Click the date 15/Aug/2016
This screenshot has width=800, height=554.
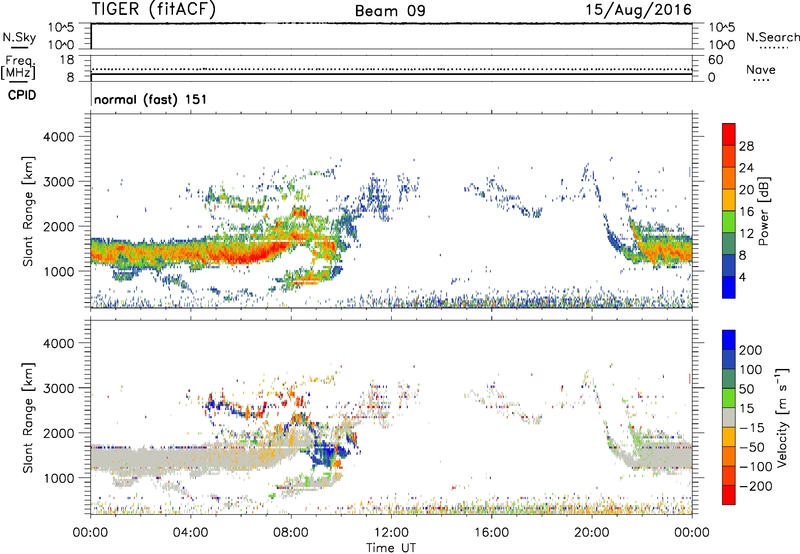tap(638, 10)
